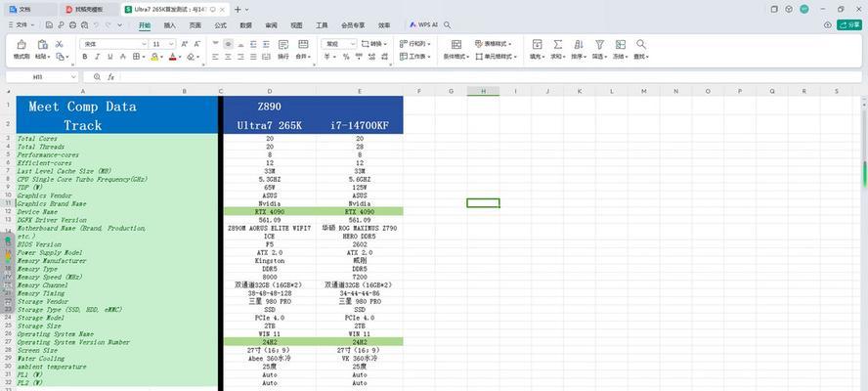
Task: Switch to the 插入 (Insert) ribbon tab
Action: 170,24
